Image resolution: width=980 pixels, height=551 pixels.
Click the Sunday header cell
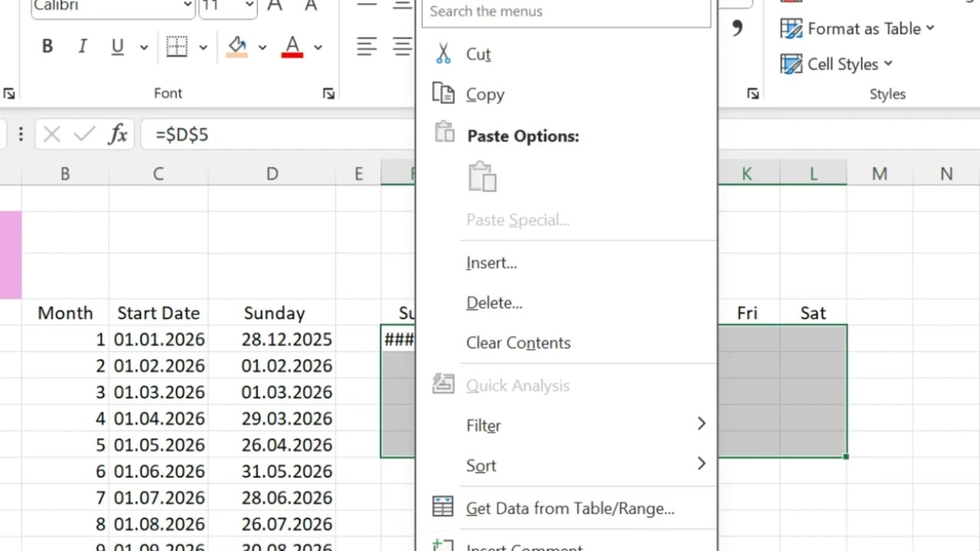point(272,313)
